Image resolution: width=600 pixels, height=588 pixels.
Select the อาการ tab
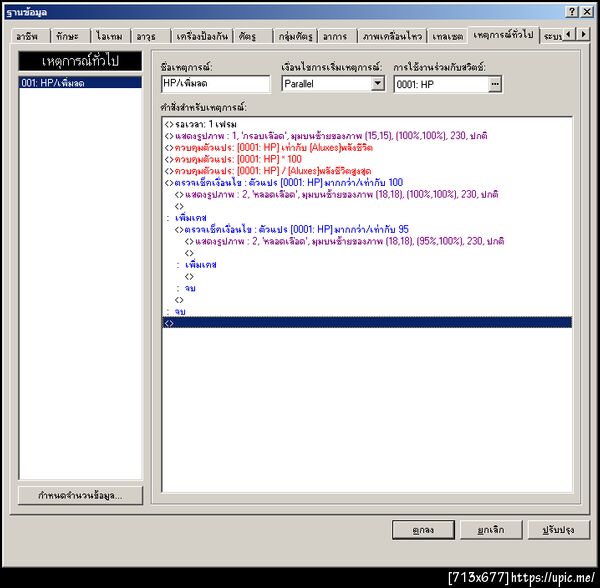[x=337, y=37]
